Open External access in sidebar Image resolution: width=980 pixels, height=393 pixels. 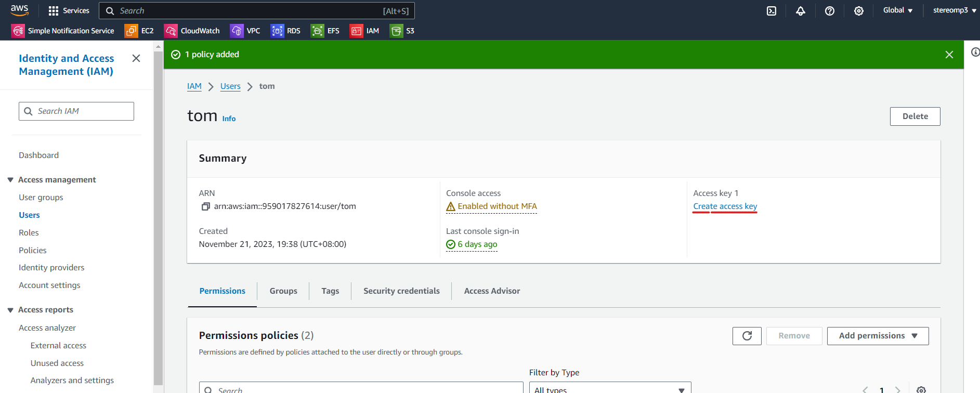point(58,346)
